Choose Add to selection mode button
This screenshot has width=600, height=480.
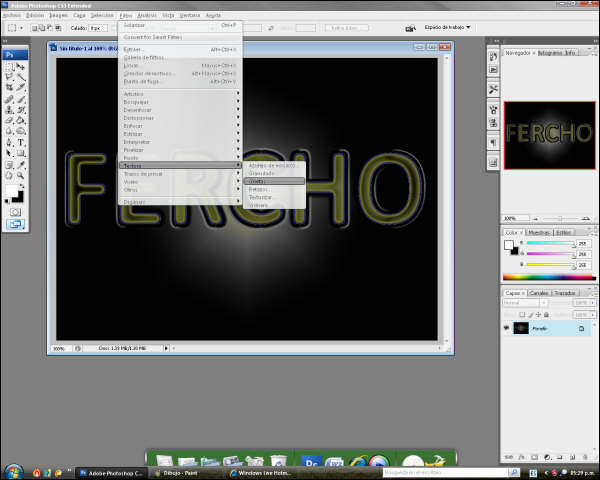pyautogui.click(x=42, y=28)
